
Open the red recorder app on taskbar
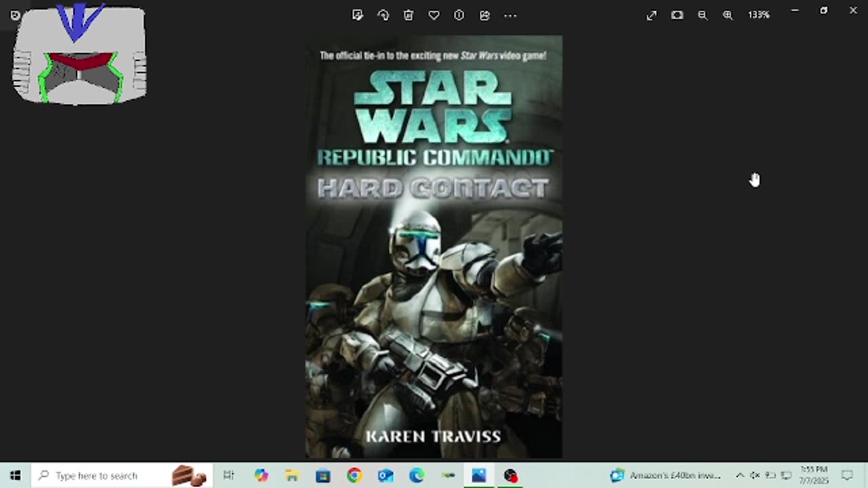point(511,476)
